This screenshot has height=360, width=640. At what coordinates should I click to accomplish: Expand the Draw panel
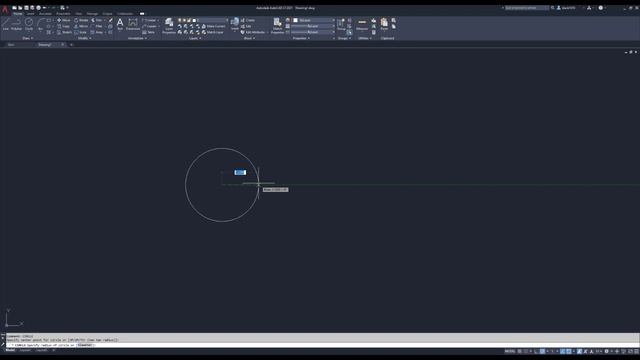tap(27, 38)
